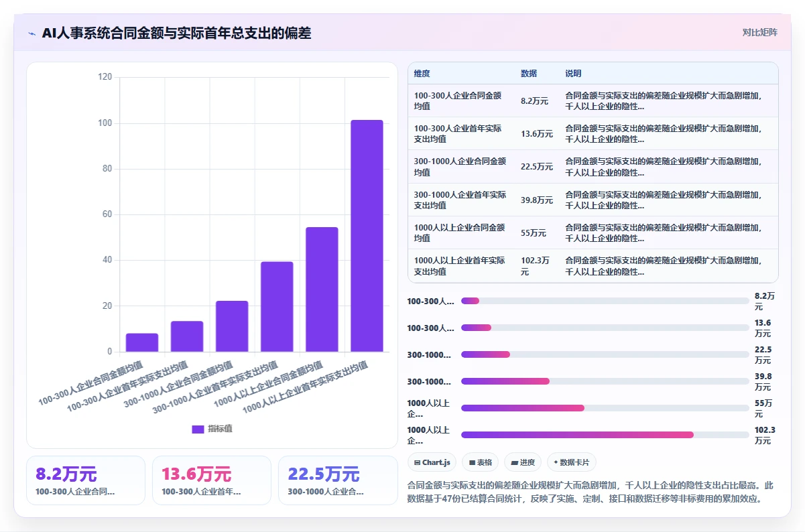Click the dashboard title AI人事系统合同金额与实际首年总支出的偏差
Screen dimensions: 805x532
pos(176,33)
